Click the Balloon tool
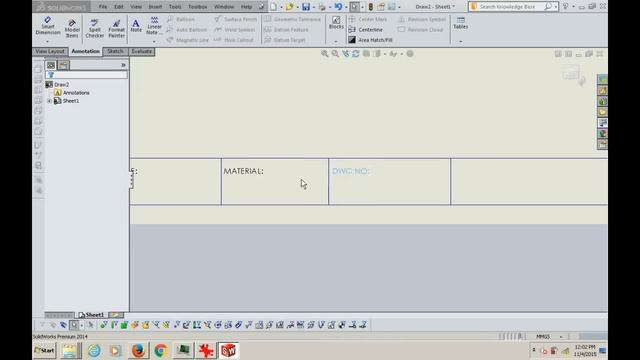This screenshot has height=360, width=640. pos(181,19)
